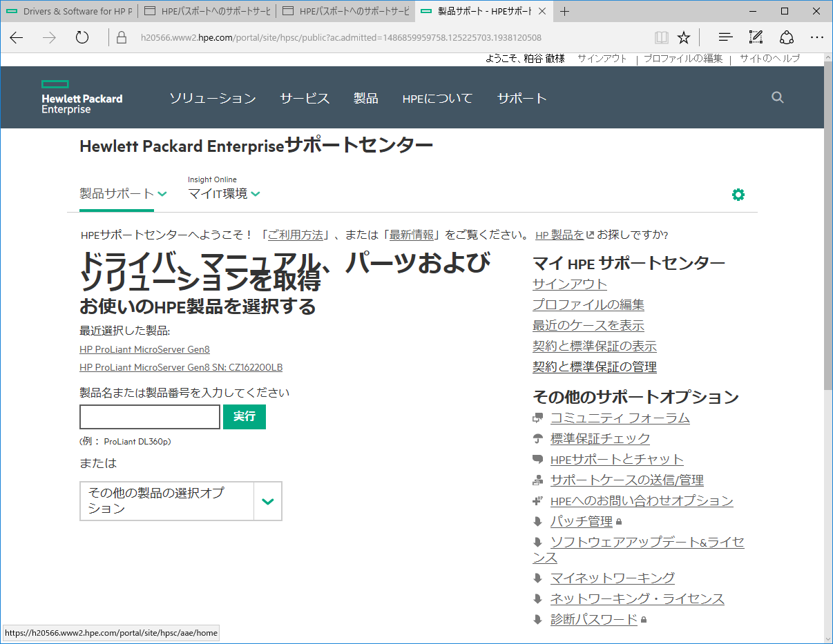The image size is (833, 644).
Task: Open the HP ProLiant MicroServer Gen8 link
Action: pyautogui.click(x=144, y=350)
